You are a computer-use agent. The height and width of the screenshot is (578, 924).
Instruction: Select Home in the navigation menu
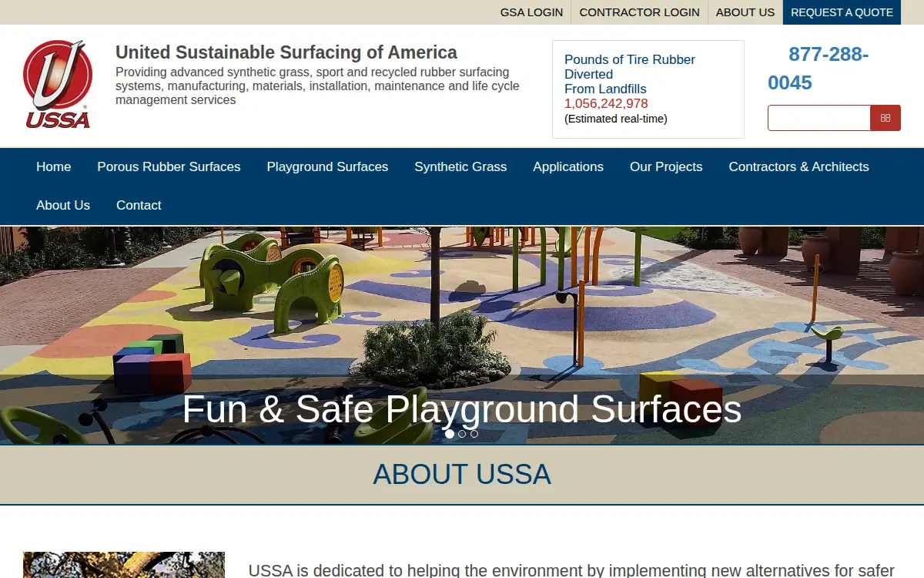[53, 167]
